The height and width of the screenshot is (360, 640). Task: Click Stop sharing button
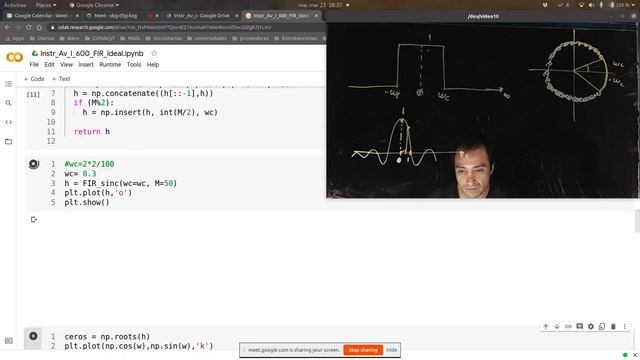click(363, 350)
